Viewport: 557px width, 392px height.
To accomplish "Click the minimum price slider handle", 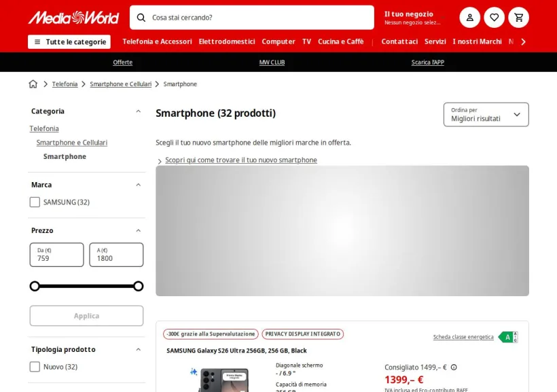I will point(35,286).
